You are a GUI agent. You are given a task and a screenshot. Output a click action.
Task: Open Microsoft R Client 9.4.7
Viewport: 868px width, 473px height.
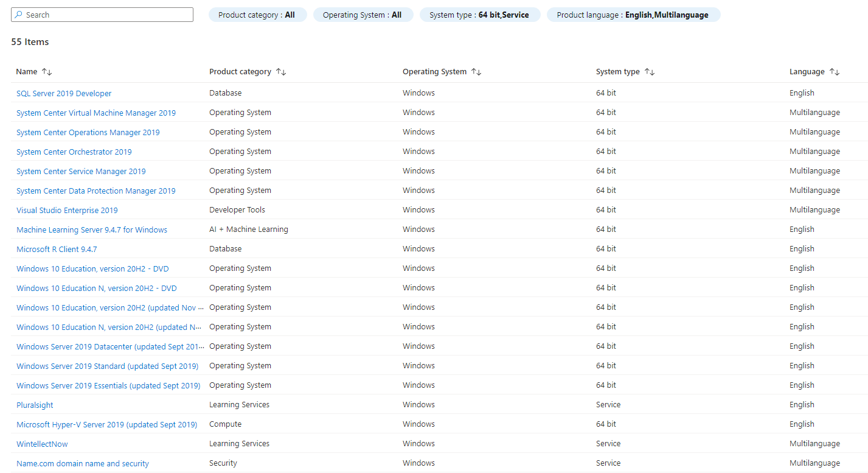click(57, 249)
